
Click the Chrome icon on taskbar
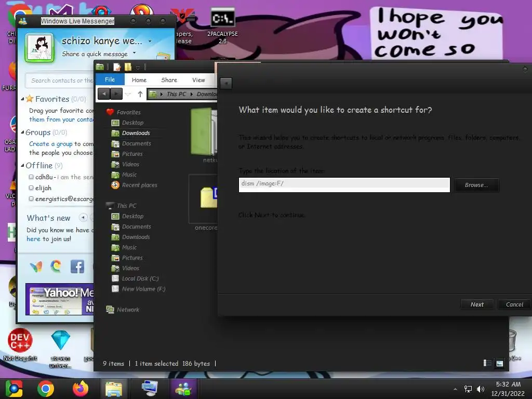46,389
